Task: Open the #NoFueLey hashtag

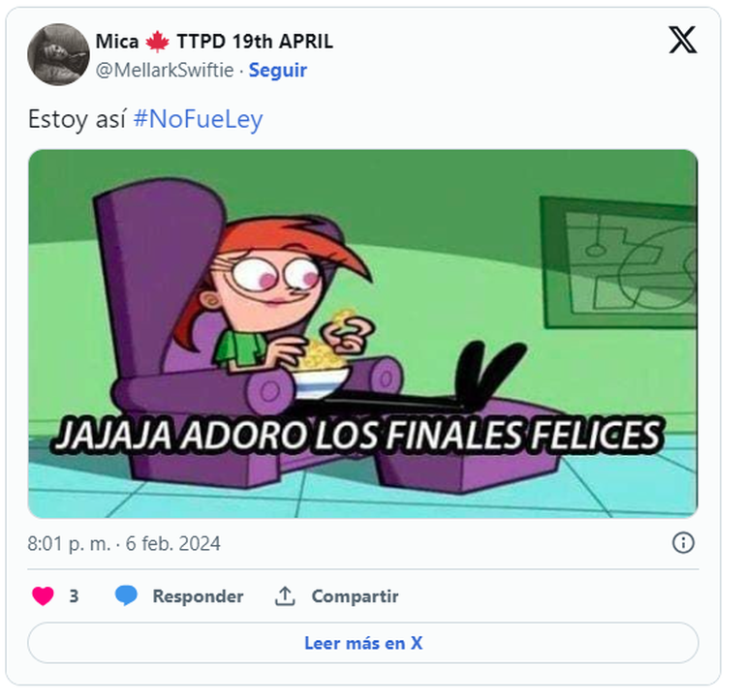Action: click(x=198, y=119)
